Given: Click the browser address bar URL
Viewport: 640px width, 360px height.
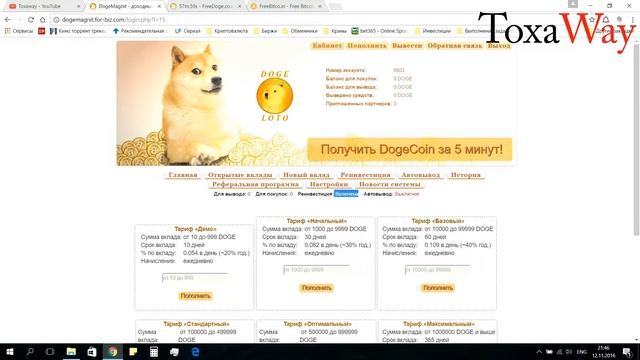Looking at the screenshot, I should (x=113, y=20).
